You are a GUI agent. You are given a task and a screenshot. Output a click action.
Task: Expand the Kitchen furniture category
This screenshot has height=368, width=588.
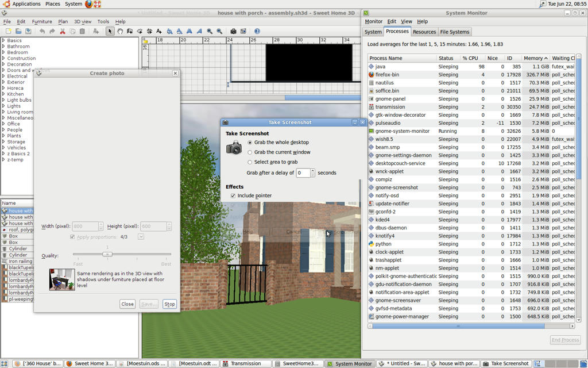3,94
